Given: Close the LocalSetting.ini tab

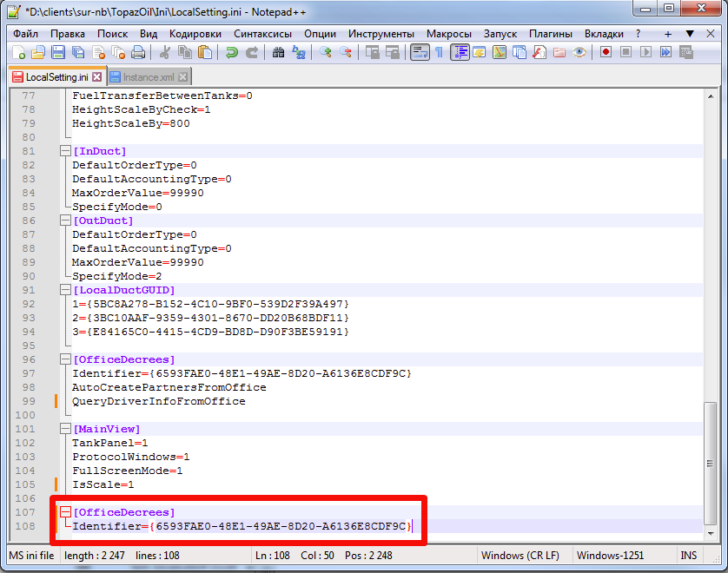Looking at the screenshot, I should (96, 77).
